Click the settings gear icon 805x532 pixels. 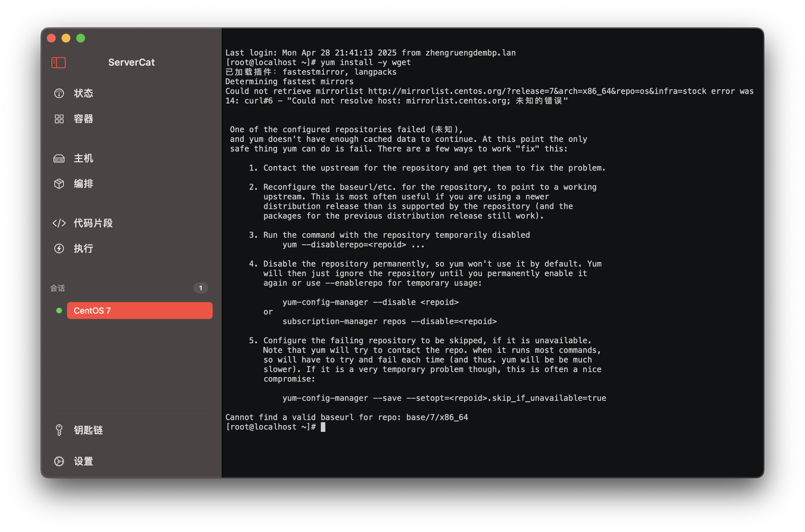tap(59, 461)
